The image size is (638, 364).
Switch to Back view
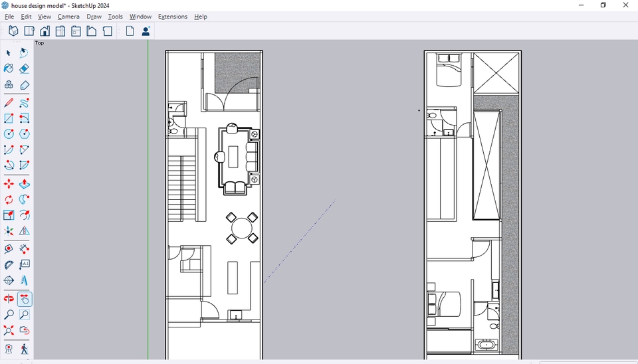[76, 31]
